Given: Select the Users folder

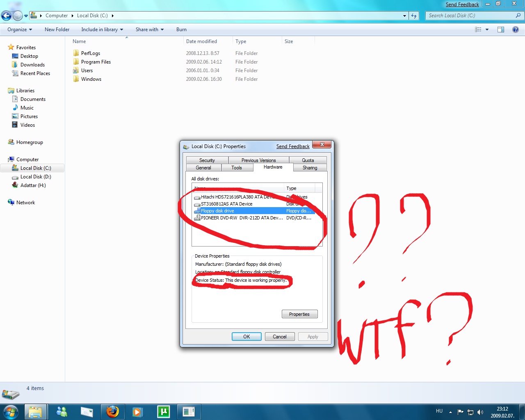Looking at the screenshot, I should coord(87,71).
